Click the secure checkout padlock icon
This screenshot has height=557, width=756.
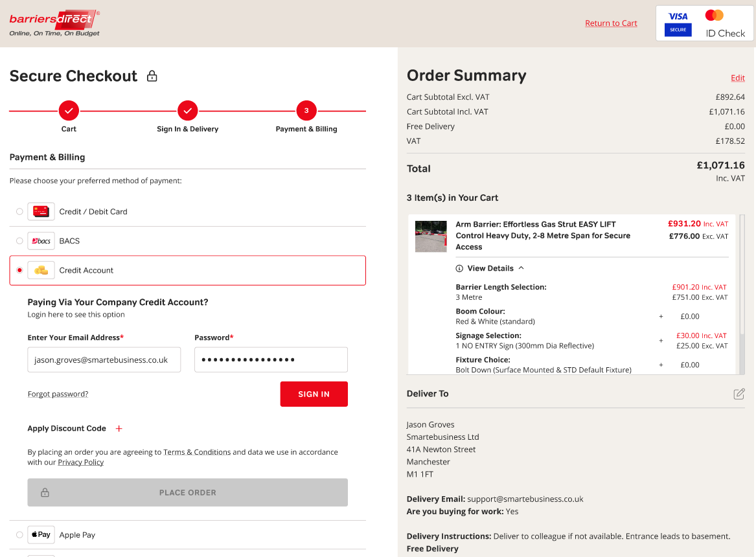[x=152, y=76]
